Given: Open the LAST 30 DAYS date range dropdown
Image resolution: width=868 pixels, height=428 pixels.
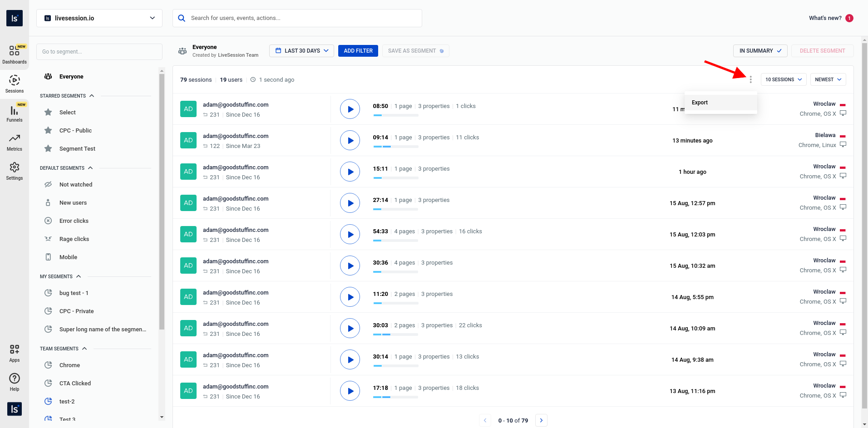Looking at the screenshot, I should point(301,50).
